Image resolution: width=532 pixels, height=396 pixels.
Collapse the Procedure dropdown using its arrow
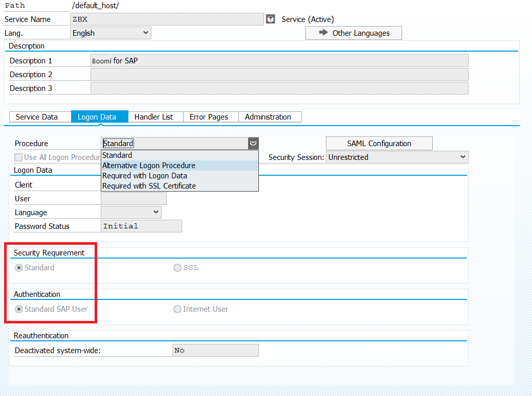coord(253,144)
